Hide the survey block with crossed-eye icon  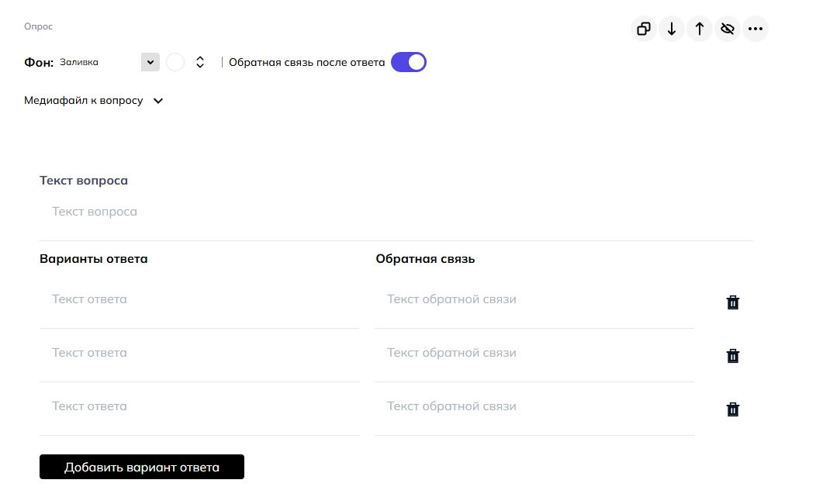pos(728,29)
